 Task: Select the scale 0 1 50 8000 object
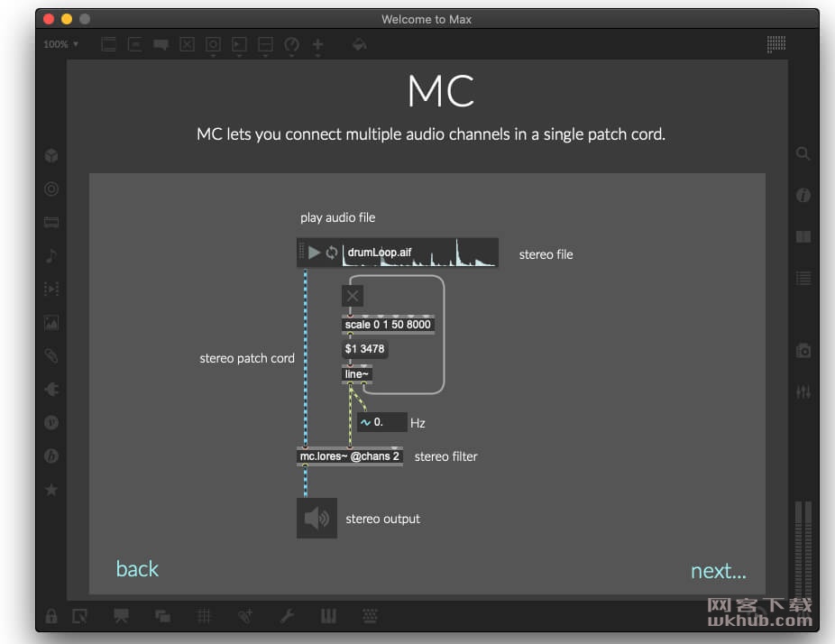pos(388,325)
